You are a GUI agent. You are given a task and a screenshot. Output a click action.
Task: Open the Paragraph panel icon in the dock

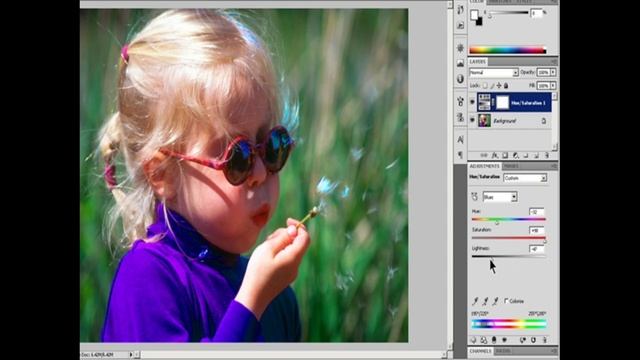click(460, 155)
